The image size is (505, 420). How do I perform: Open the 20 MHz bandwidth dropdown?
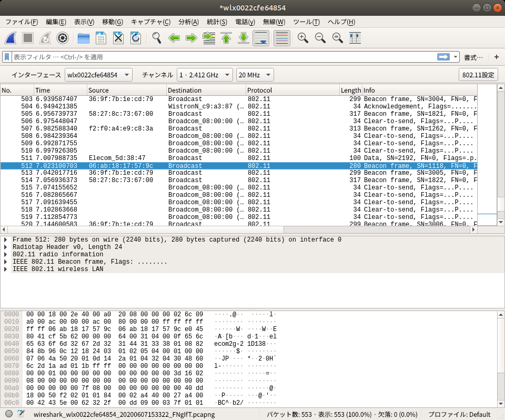click(x=255, y=75)
